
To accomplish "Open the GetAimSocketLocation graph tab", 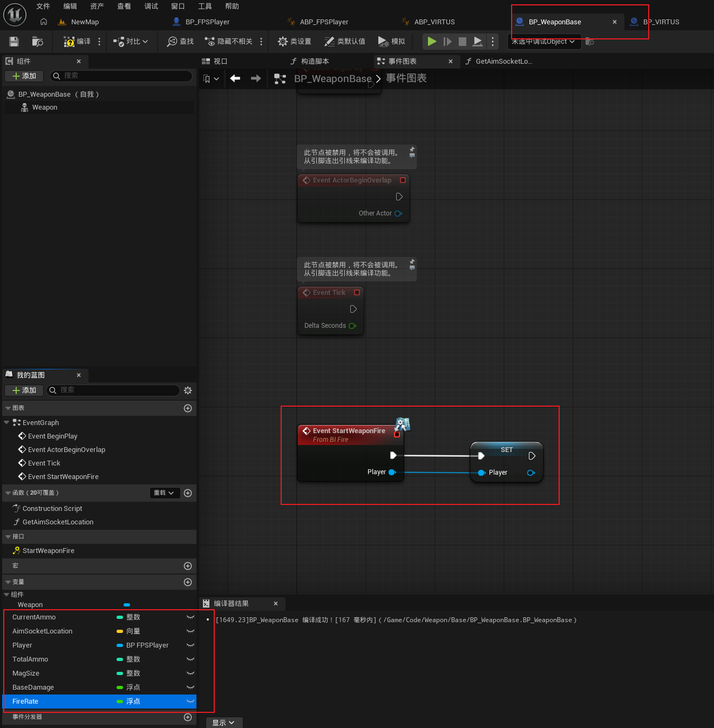I will click(x=499, y=62).
